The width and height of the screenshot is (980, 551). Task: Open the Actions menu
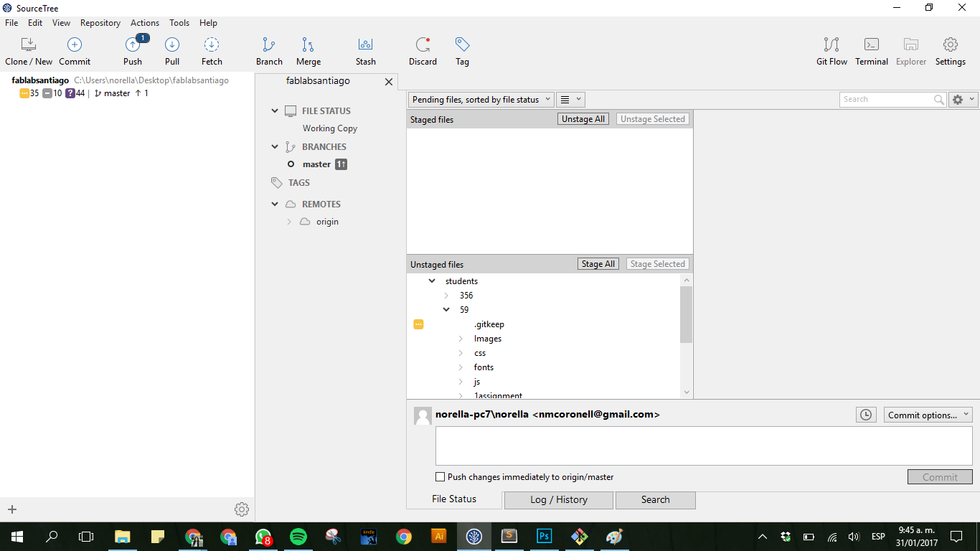[x=145, y=23]
